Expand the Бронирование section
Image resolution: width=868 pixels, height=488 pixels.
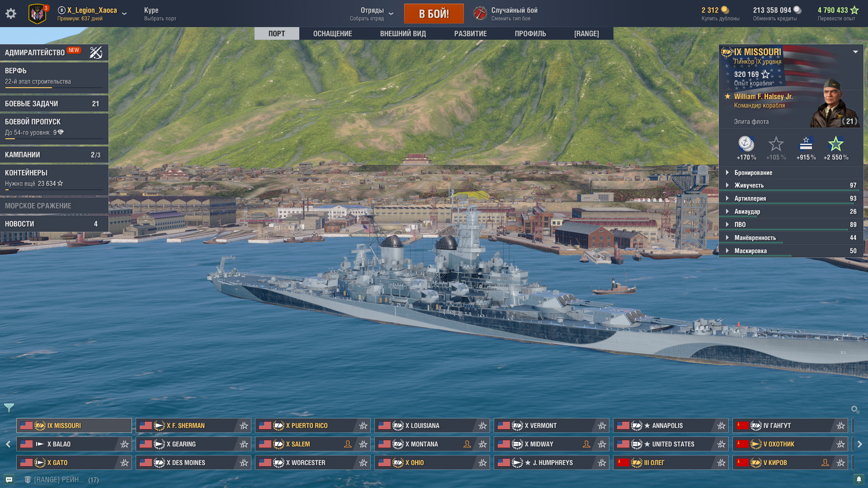[x=791, y=173]
